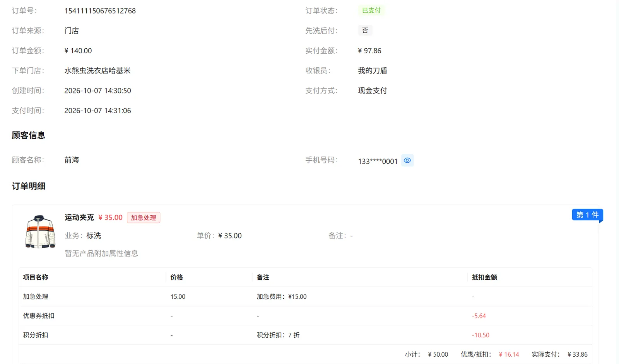619x364 pixels.
Task: Click creation time 2026-10-07 14:30:50
Action: coord(98,91)
